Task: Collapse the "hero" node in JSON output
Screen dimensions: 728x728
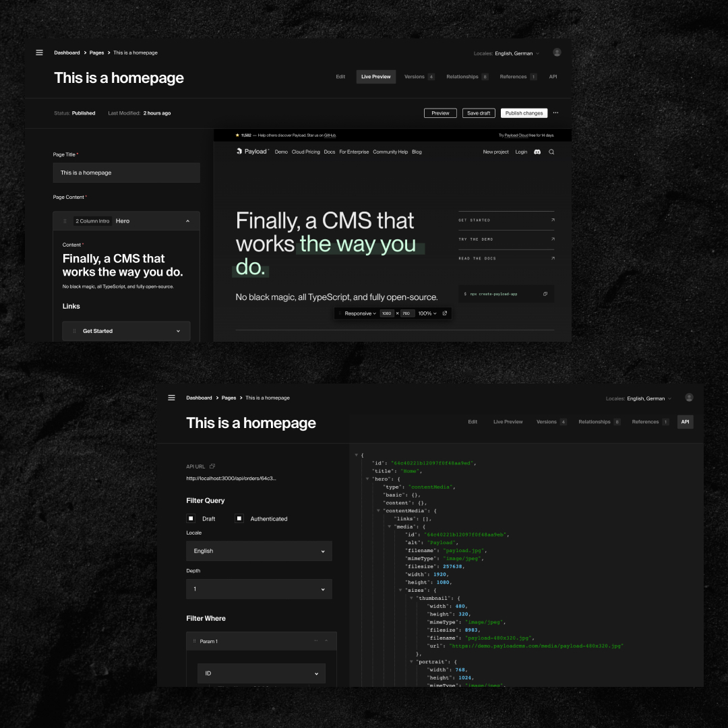Action: coord(367,479)
